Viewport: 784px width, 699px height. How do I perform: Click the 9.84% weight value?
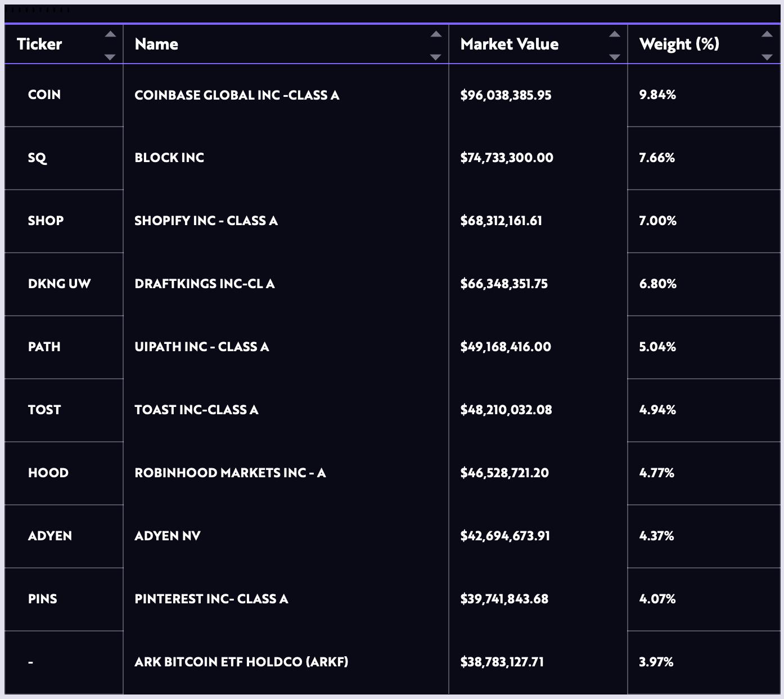657,95
